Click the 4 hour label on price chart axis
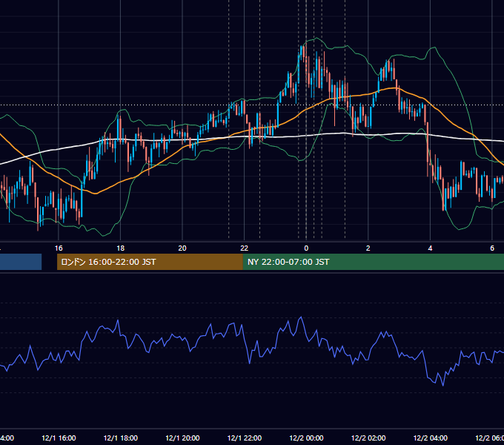Viewport: 504px width, 445px height. click(430, 248)
